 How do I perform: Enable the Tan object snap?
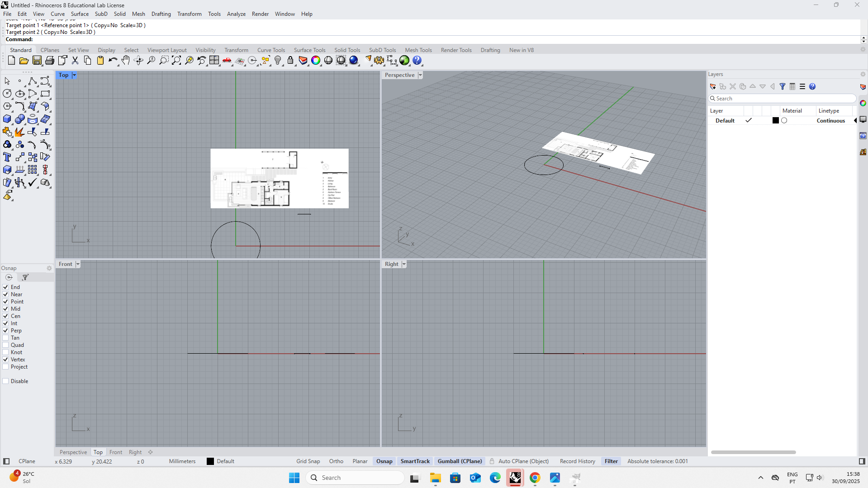(5, 338)
